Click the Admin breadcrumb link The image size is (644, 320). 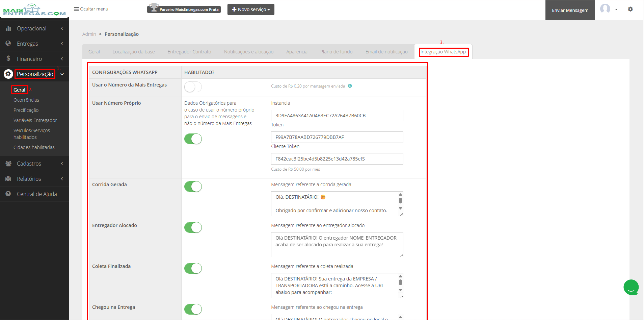tap(89, 34)
